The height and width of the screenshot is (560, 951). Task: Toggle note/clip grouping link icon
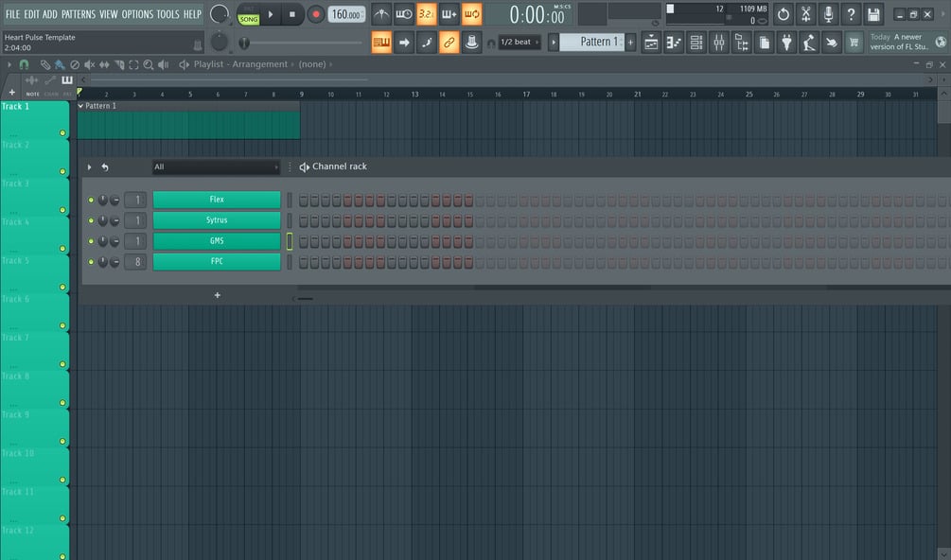point(449,43)
